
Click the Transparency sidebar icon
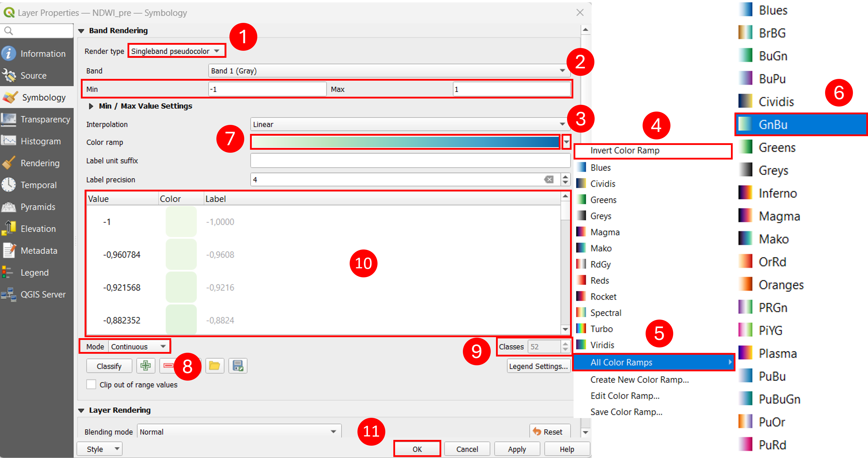click(9, 119)
